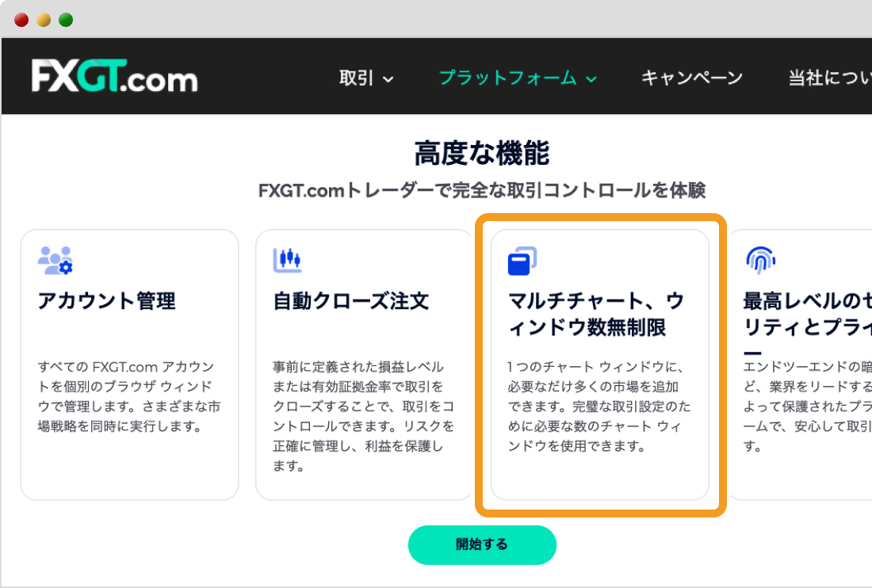The image size is (872, 588).
Task: Click the 高度な機能 section title
Action: (x=481, y=153)
